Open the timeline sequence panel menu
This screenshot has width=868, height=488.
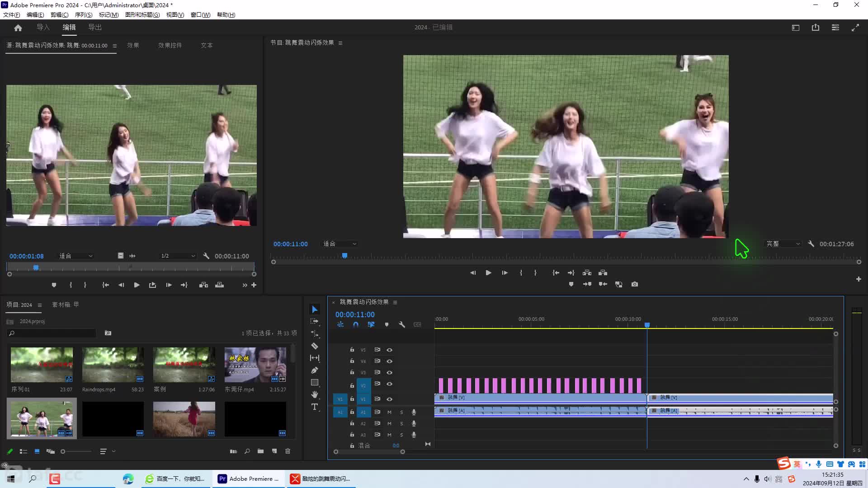(x=395, y=302)
